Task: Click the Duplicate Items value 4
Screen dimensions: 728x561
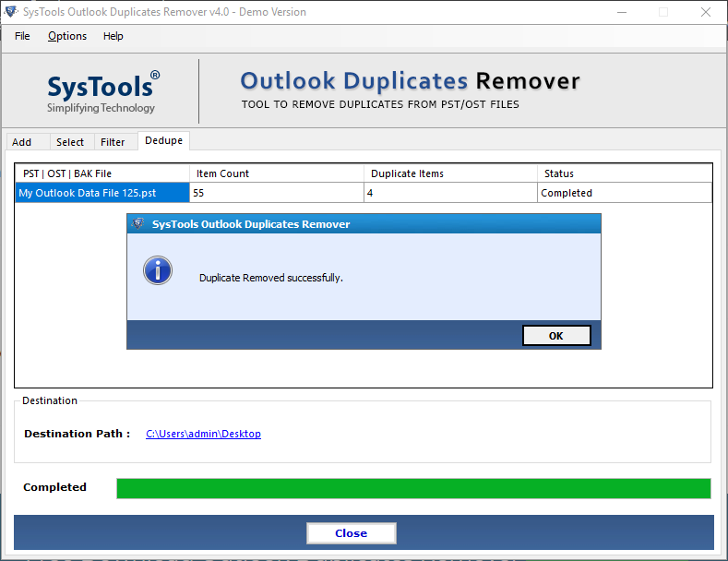Action: tap(450, 193)
